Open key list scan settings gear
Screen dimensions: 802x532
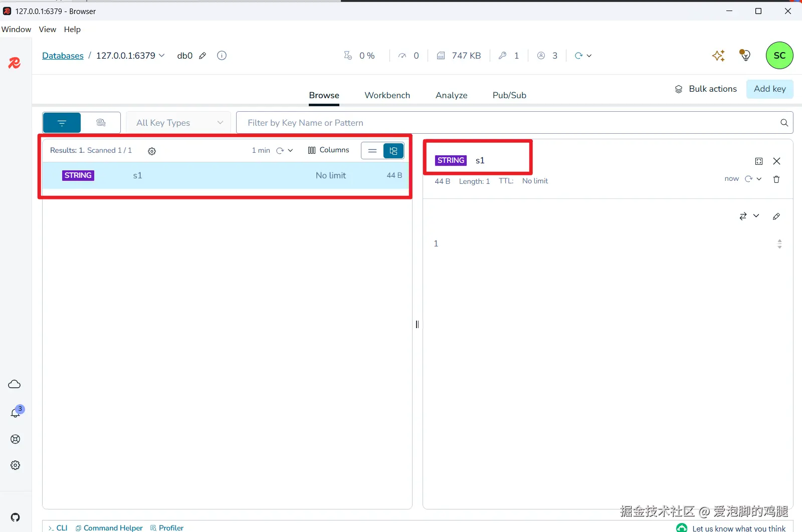coord(152,151)
